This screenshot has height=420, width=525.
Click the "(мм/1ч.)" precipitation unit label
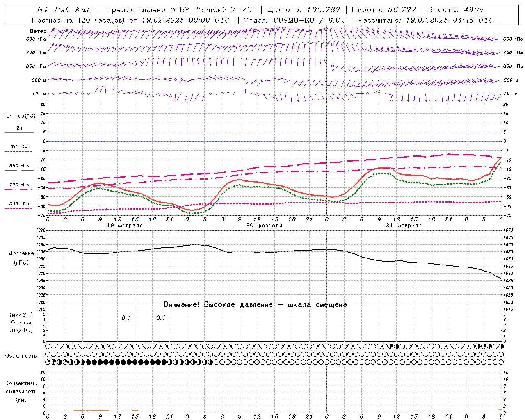point(21,330)
